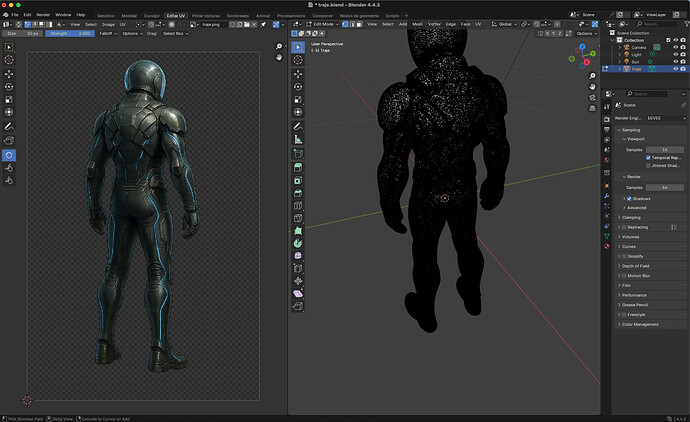This screenshot has width=690, height=422.
Task: Click the Poly Build tool
Action: coord(298,231)
